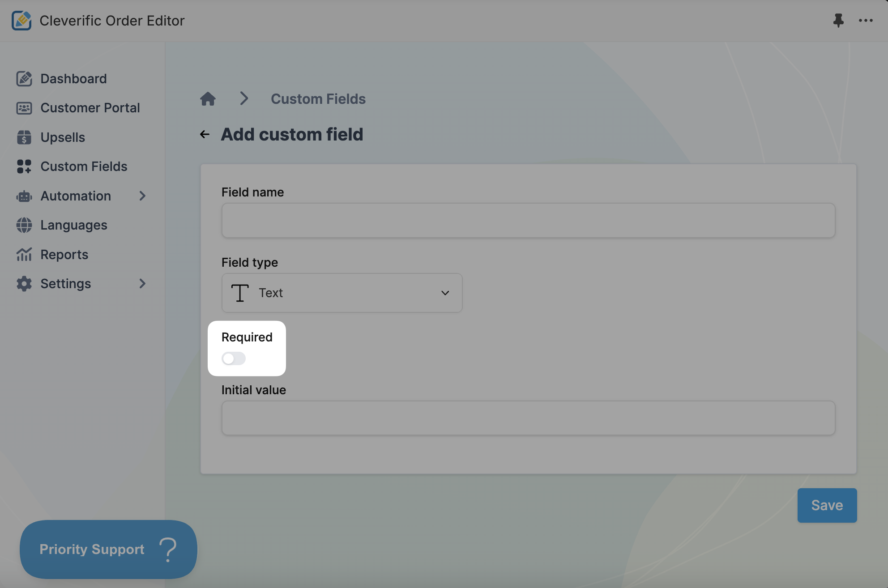Viewport: 888px width, 588px height.
Task: Click the Field name input box
Action: coord(528,221)
